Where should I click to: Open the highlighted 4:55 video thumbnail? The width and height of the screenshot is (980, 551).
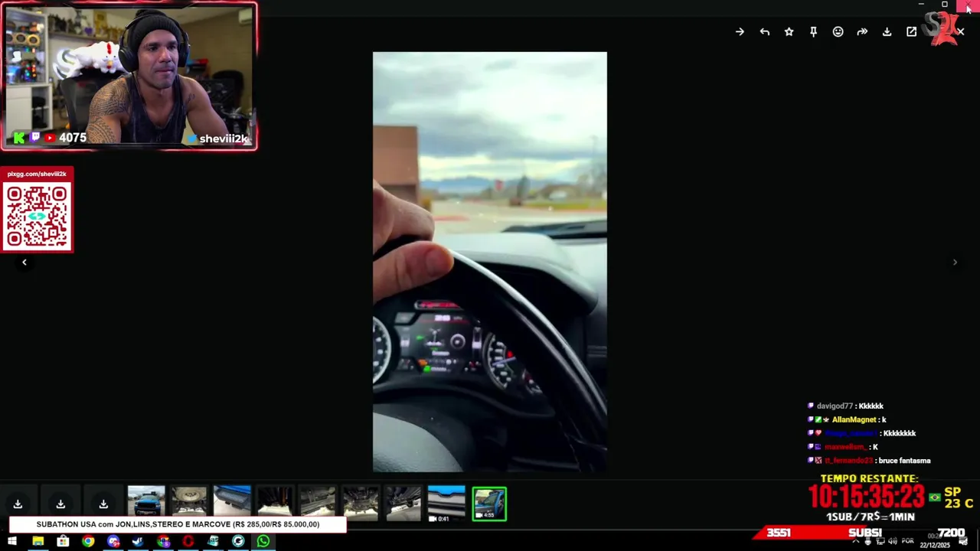(489, 504)
